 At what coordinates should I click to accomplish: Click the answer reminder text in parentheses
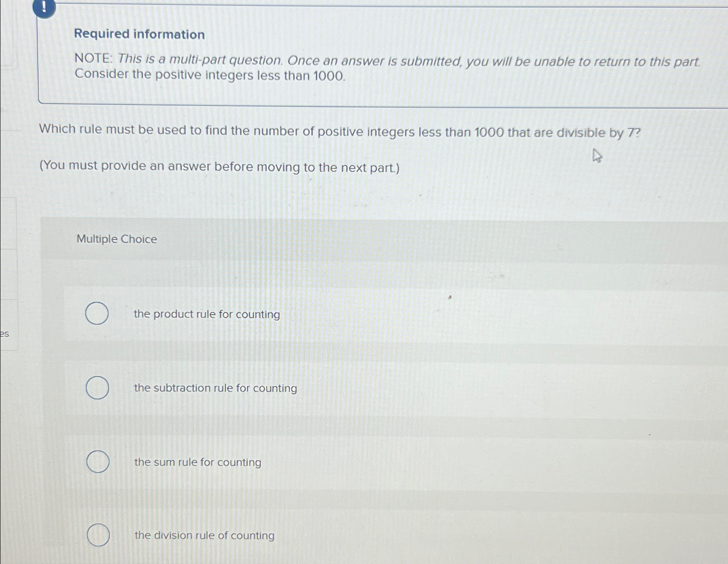point(218,167)
